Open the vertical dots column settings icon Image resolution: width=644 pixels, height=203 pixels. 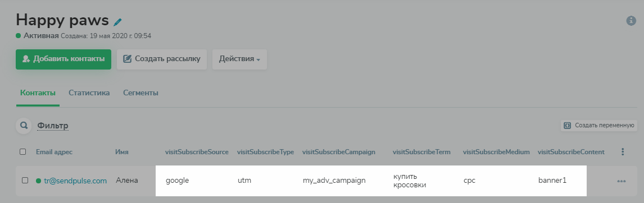tap(623, 152)
